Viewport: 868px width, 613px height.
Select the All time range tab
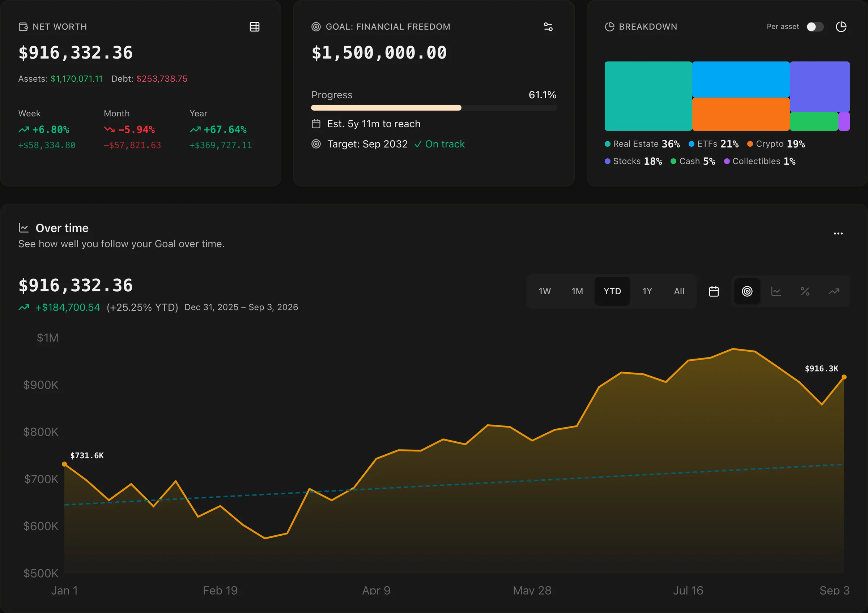click(679, 291)
